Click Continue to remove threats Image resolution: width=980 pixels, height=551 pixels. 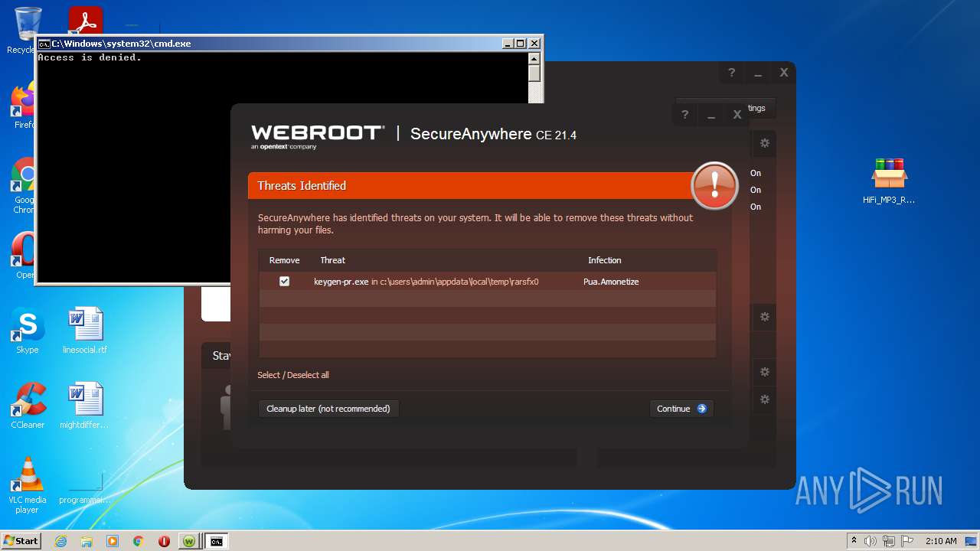coord(681,409)
